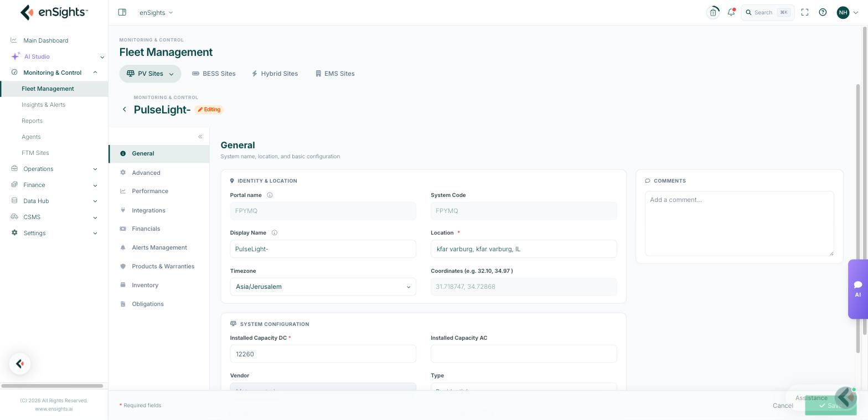This screenshot has height=420, width=868.
Task: Switch to the BESS Sites tab
Action: coord(214,74)
